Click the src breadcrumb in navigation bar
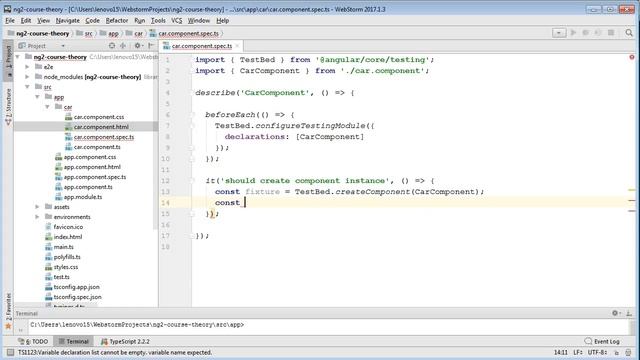 click(85, 33)
